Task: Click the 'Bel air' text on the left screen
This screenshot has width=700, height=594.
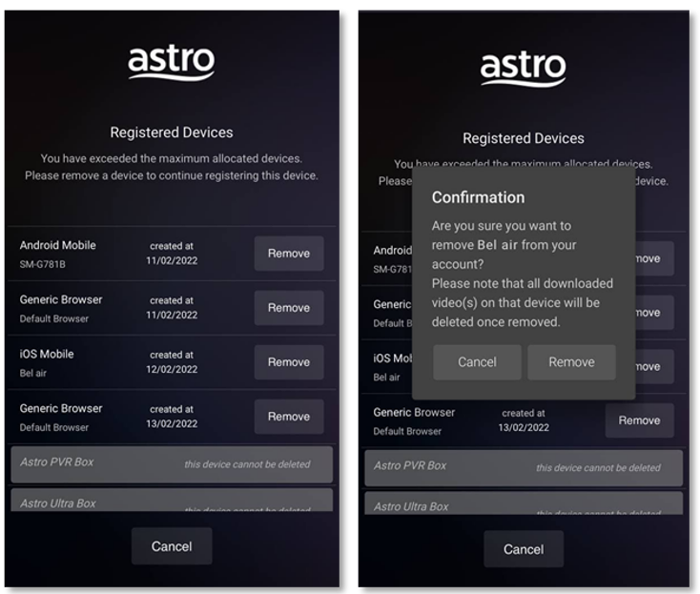Action: click(x=33, y=373)
